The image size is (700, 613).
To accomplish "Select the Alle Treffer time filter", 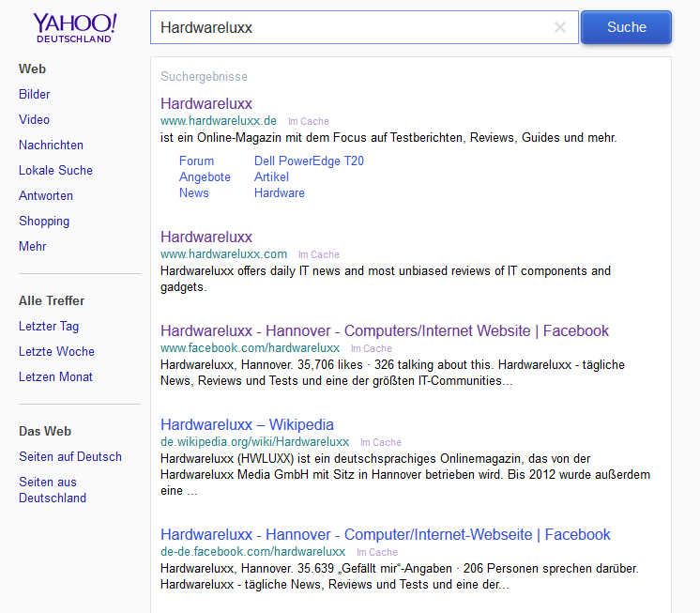I will tap(52, 301).
